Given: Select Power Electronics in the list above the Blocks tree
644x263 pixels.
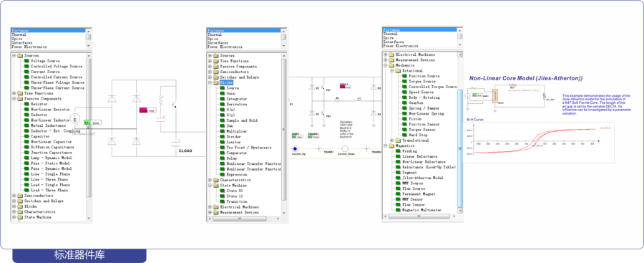Looking at the screenshot, I should click(225, 47).
